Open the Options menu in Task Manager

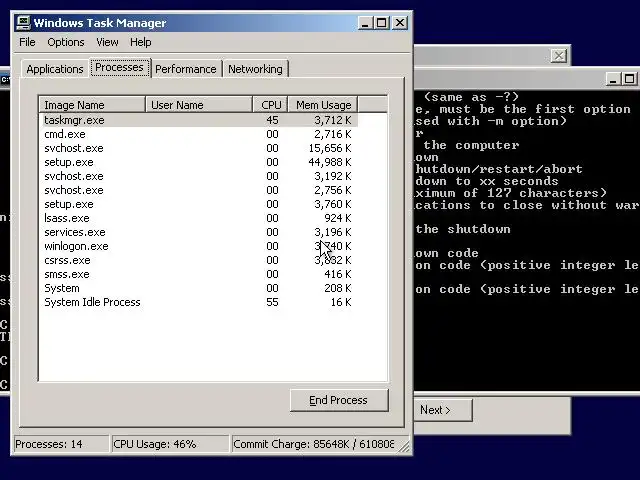click(x=66, y=42)
